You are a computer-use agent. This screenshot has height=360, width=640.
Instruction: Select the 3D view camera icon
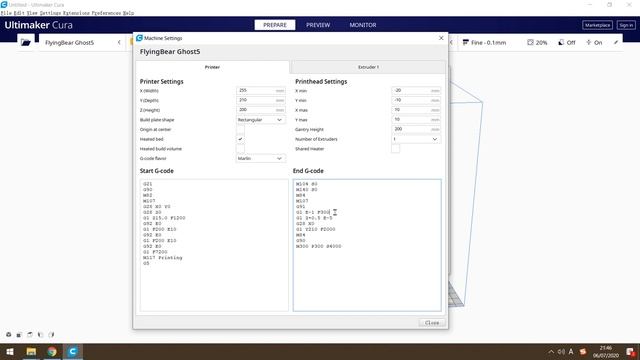click(x=9, y=335)
